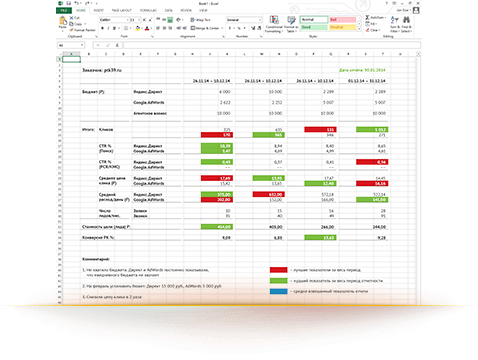Screen dimensions: 478x360
Task: Toggle Middle Align in Alignment group
Action: pyautogui.click(x=164, y=20)
